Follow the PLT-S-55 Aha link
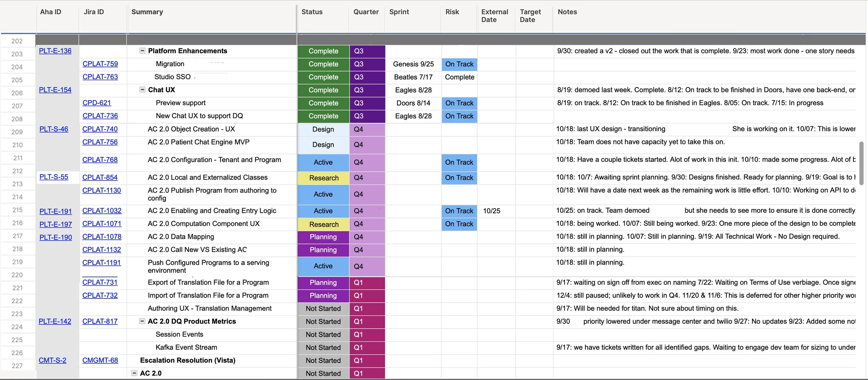 pyautogui.click(x=53, y=177)
